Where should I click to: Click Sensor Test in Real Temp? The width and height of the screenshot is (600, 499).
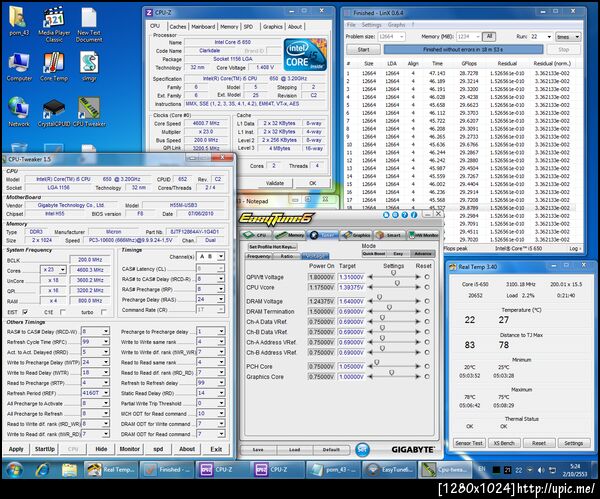point(468,443)
